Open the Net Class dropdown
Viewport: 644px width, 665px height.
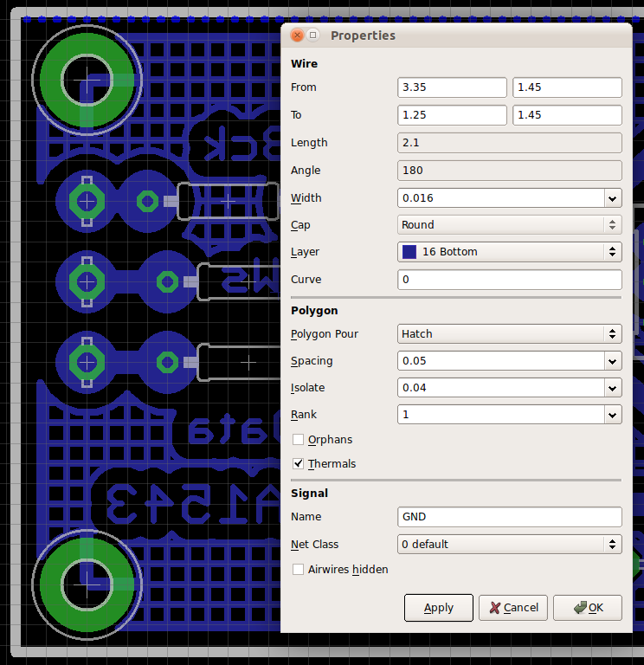point(510,544)
